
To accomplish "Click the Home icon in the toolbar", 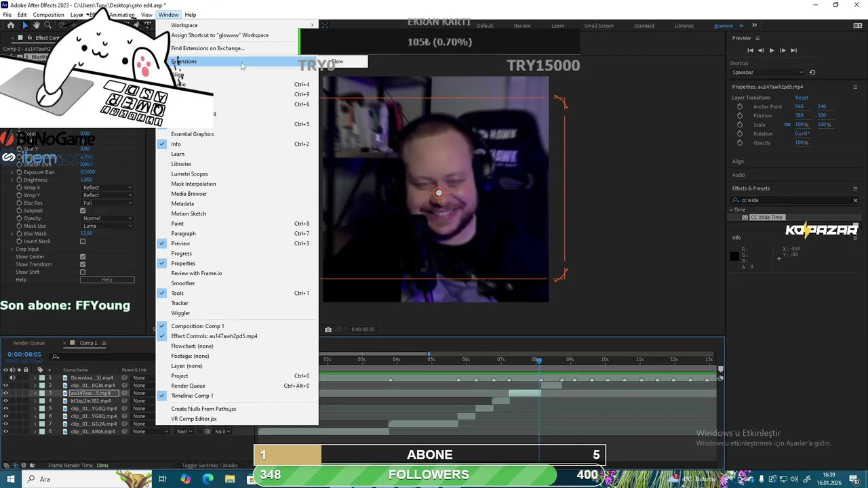I will tap(11, 25).
